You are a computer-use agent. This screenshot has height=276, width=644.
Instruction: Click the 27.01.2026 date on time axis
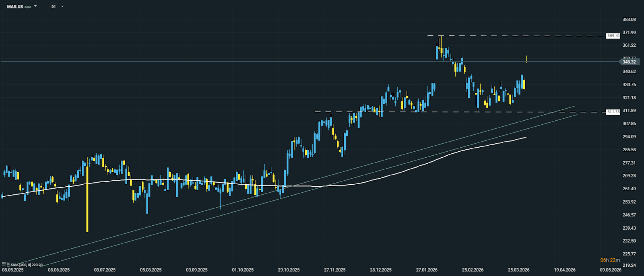coord(427,270)
